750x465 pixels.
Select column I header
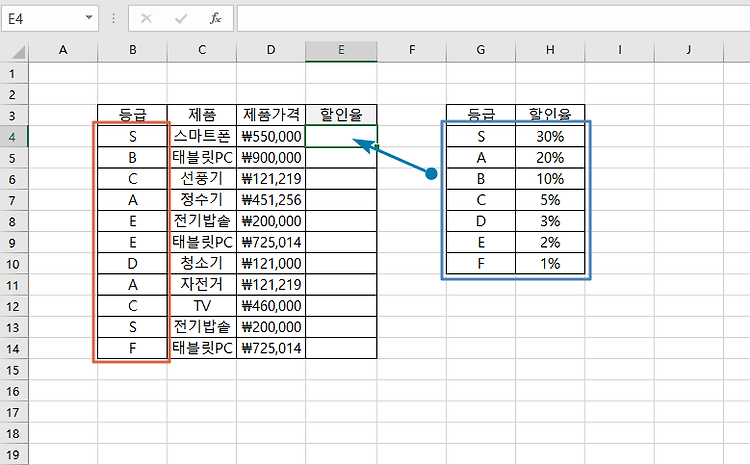(619, 50)
